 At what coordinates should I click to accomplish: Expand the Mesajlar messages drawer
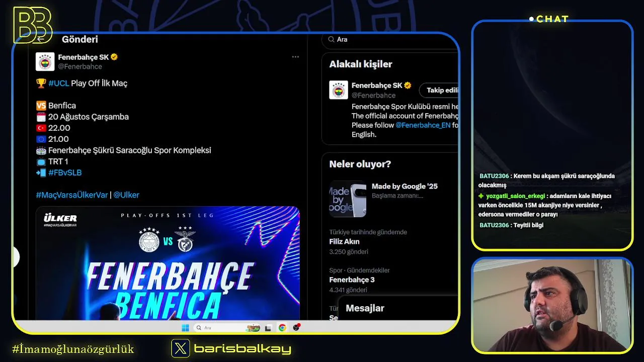point(398,308)
